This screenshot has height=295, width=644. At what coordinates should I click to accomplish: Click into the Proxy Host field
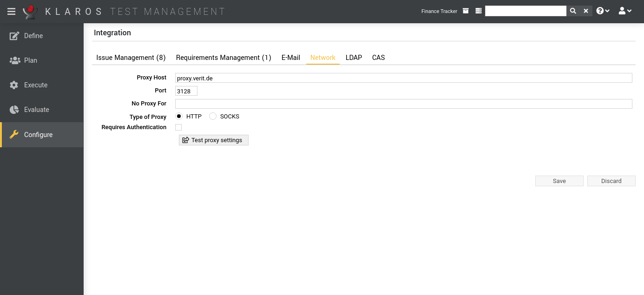click(x=403, y=78)
